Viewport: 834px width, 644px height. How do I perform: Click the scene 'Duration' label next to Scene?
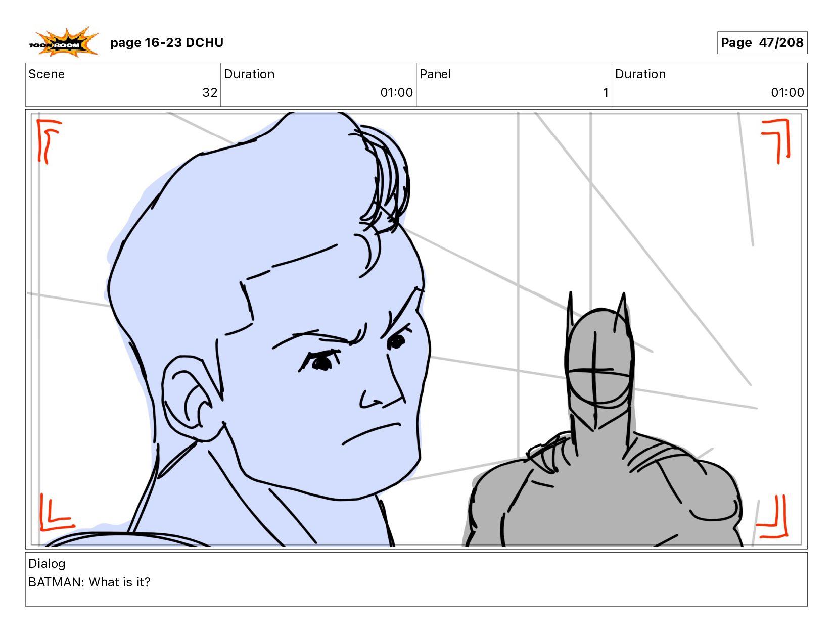point(249,74)
